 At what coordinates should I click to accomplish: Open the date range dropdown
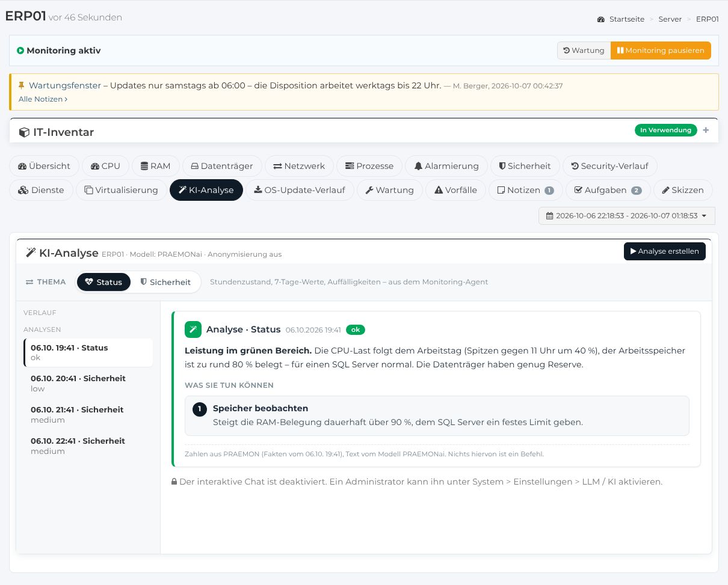(x=627, y=215)
